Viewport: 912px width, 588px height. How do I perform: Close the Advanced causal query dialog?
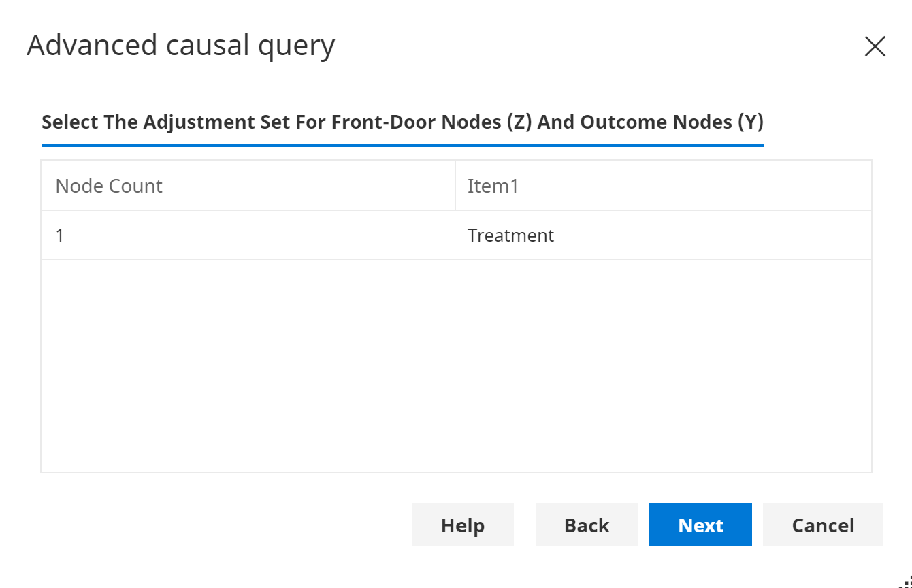(x=875, y=46)
